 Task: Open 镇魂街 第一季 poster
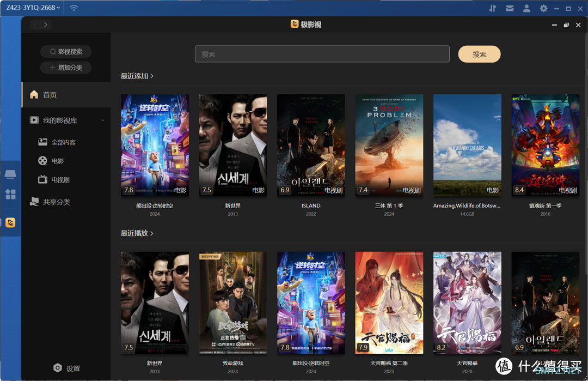[546, 145]
